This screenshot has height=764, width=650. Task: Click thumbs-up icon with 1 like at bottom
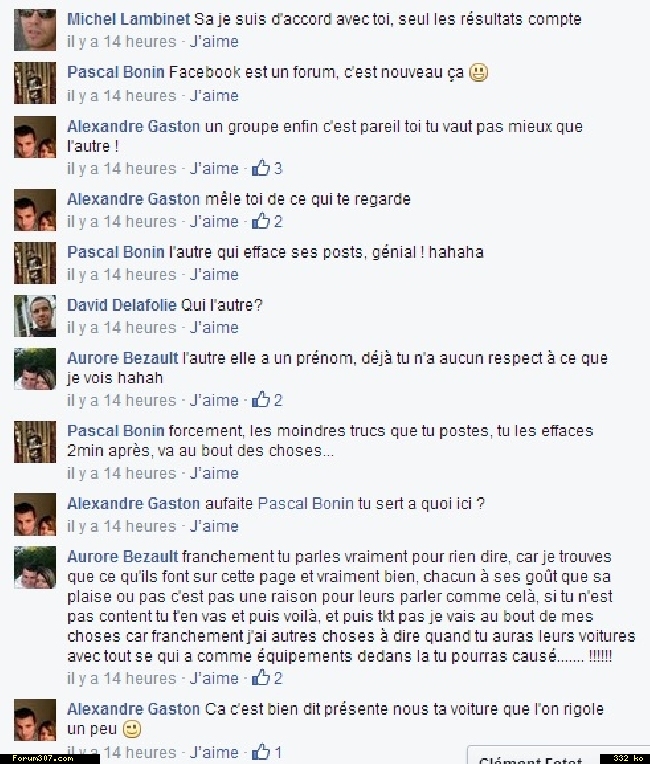(x=261, y=751)
